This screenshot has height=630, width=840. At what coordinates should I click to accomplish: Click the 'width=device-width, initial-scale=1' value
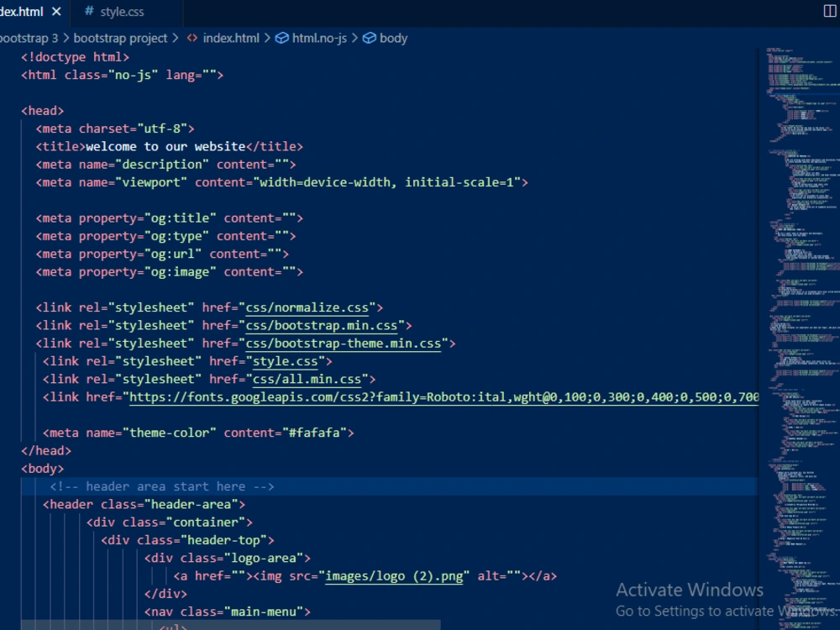pyautogui.click(x=386, y=182)
